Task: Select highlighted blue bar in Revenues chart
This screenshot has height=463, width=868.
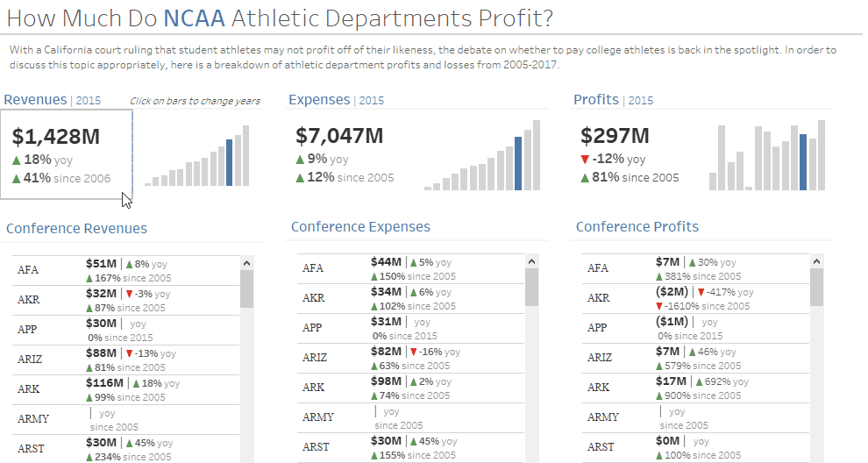Action: pos(229,162)
